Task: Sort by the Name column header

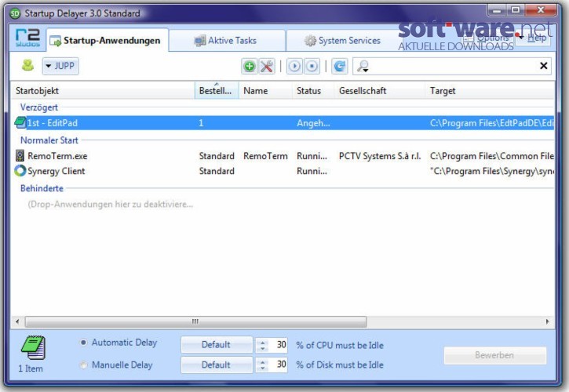Action: tap(265, 91)
